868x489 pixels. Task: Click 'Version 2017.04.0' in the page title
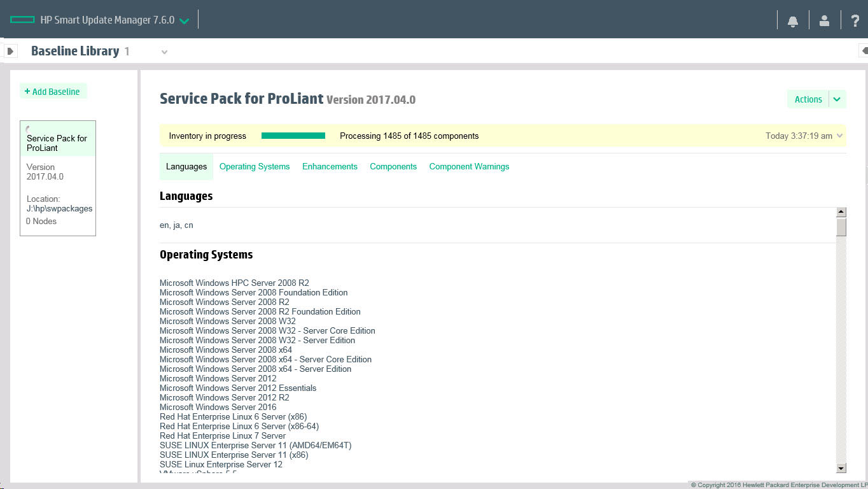371,100
